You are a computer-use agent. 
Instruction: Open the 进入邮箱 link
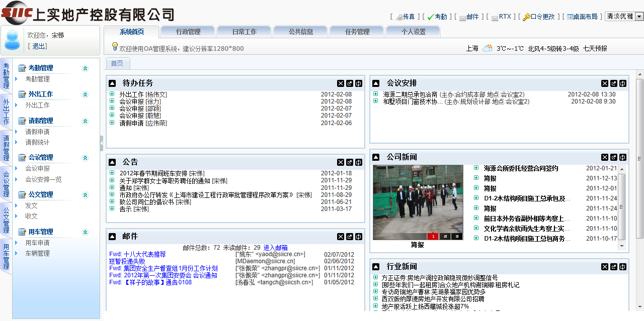276,248
